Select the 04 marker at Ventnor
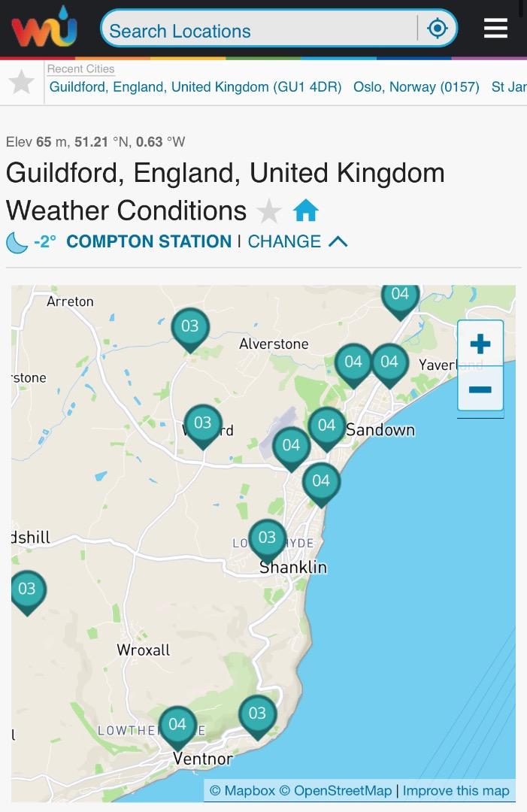 coord(177,725)
